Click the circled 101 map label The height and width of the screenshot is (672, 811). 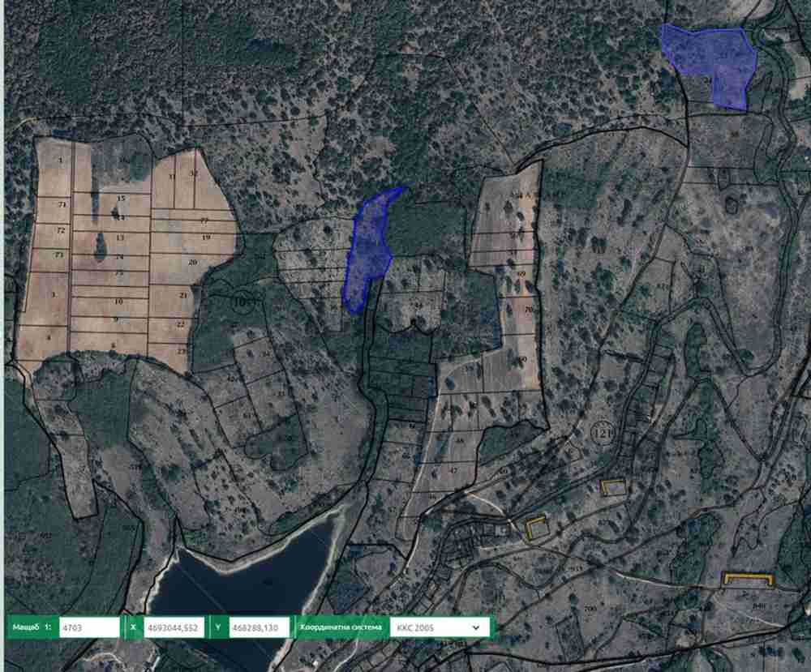coord(242,302)
